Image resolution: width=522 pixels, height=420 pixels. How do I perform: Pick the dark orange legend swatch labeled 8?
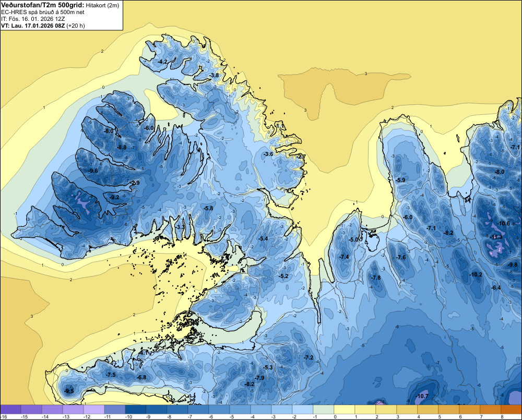tap(511, 410)
